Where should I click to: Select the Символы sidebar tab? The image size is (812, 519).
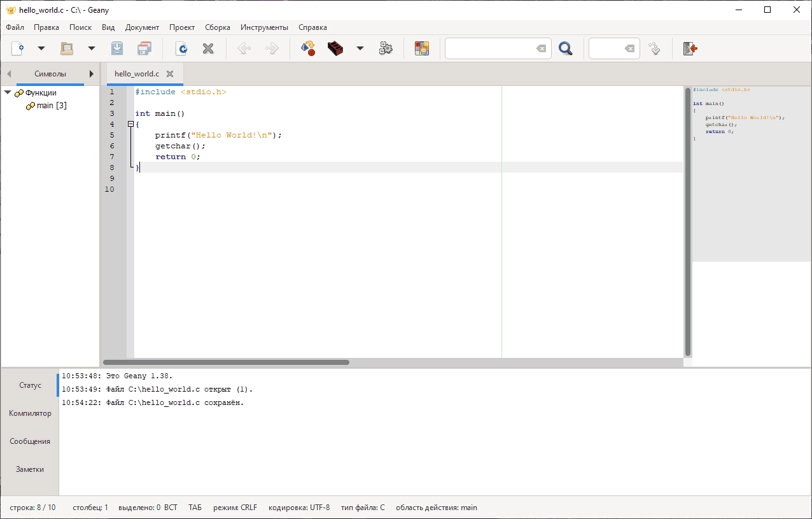pos(50,74)
